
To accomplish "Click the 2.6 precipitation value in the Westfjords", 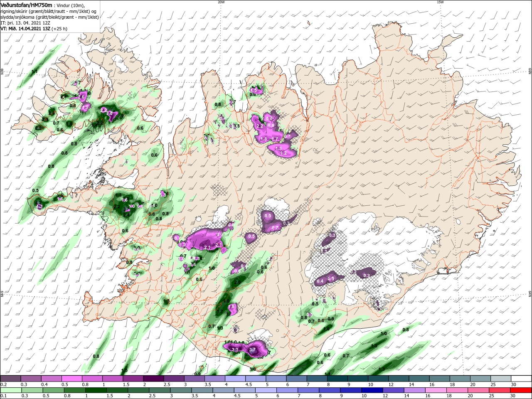I will coord(81,96).
